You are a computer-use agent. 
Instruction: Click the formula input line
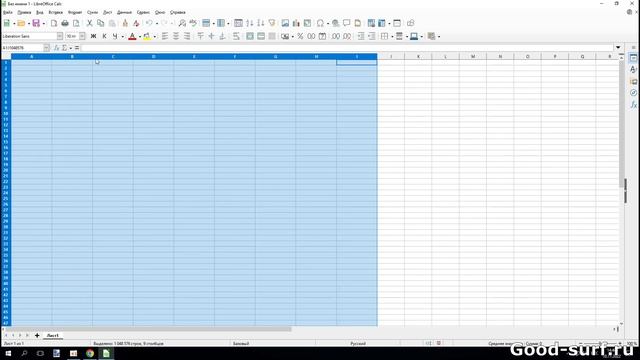347,48
